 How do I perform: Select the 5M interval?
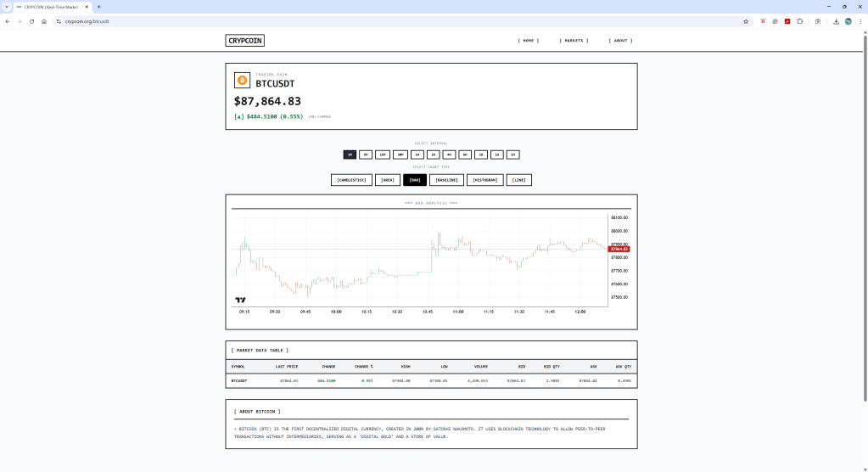pyautogui.click(x=366, y=155)
